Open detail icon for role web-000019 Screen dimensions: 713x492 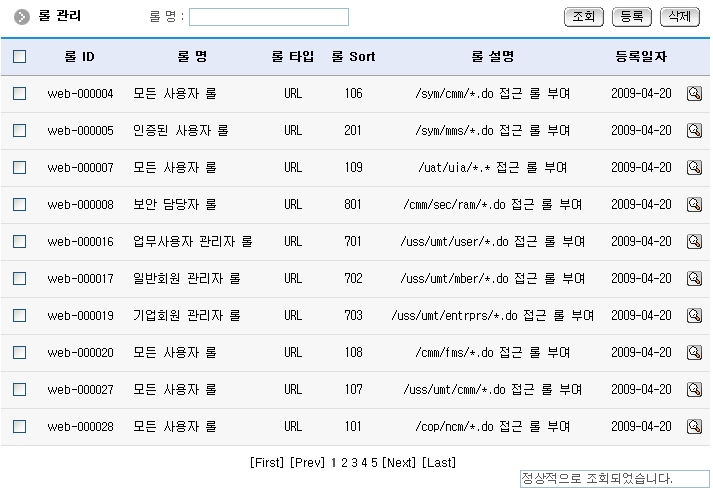point(694,315)
